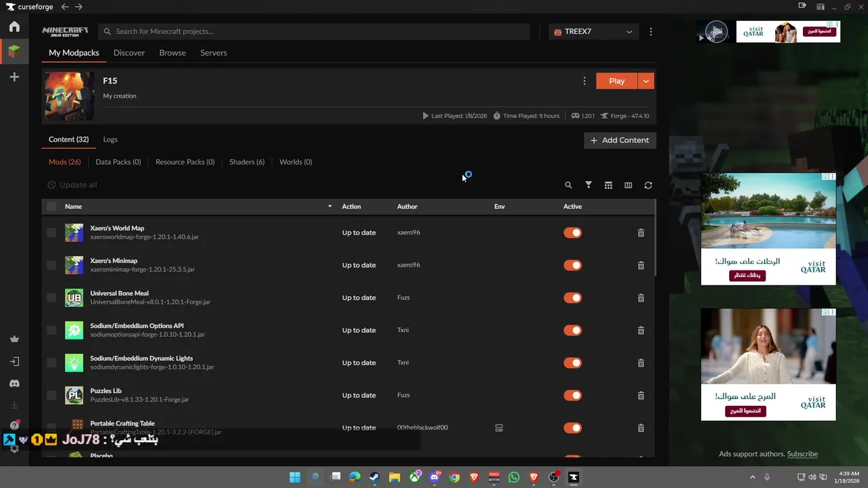The width and height of the screenshot is (868, 488).
Task: Show Resource Packs (0) category
Action: pos(185,162)
